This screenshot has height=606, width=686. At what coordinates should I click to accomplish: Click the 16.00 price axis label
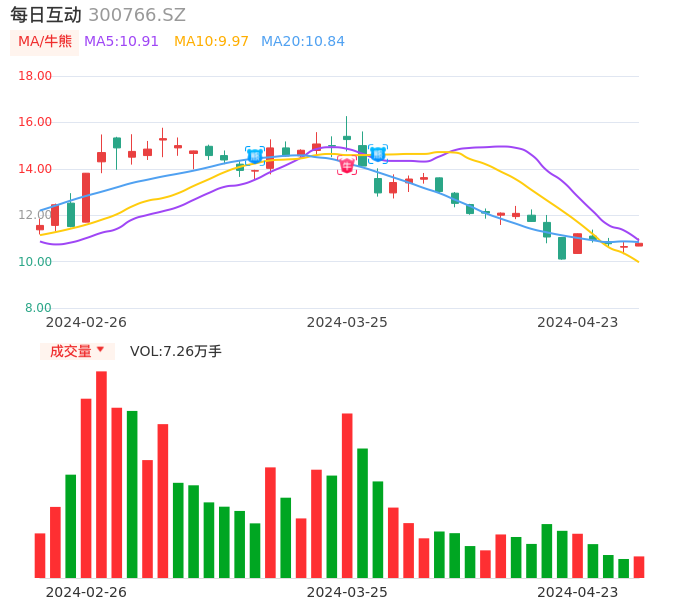tap(36, 122)
